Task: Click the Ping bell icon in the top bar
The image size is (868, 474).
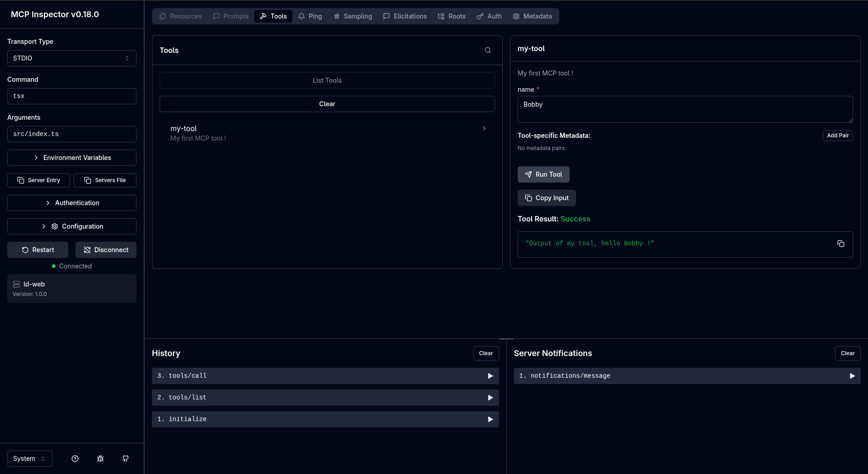Action: [x=302, y=16]
